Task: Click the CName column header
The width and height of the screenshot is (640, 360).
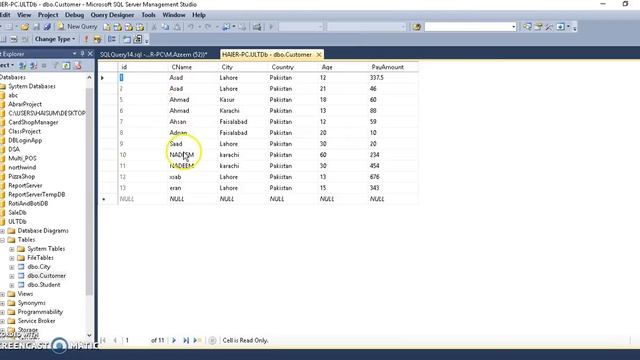Action: 182,67
